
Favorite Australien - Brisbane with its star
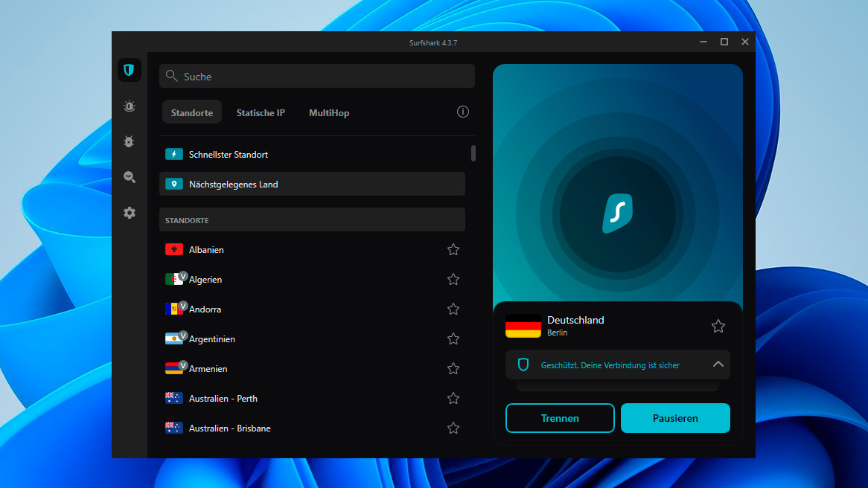[453, 428]
